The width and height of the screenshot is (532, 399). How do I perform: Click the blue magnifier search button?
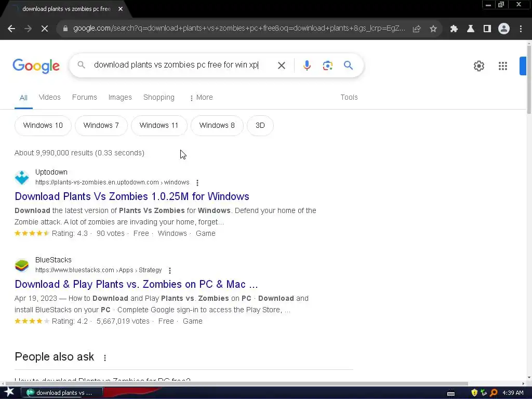[x=349, y=65]
